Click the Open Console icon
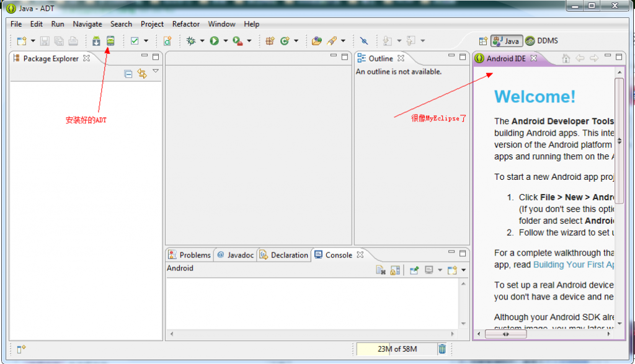The height and width of the screenshot is (364, 635). (452, 270)
